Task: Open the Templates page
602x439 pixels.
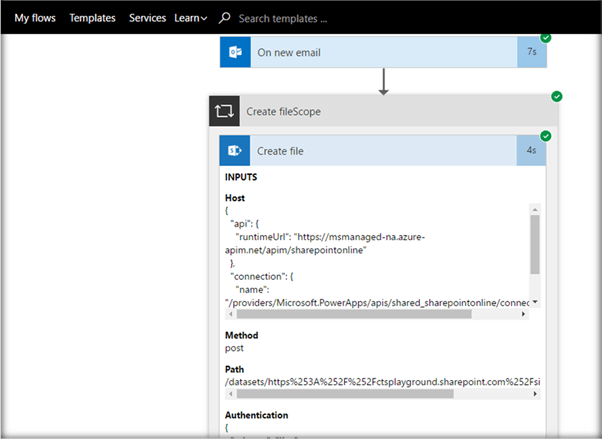Action: coord(92,18)
